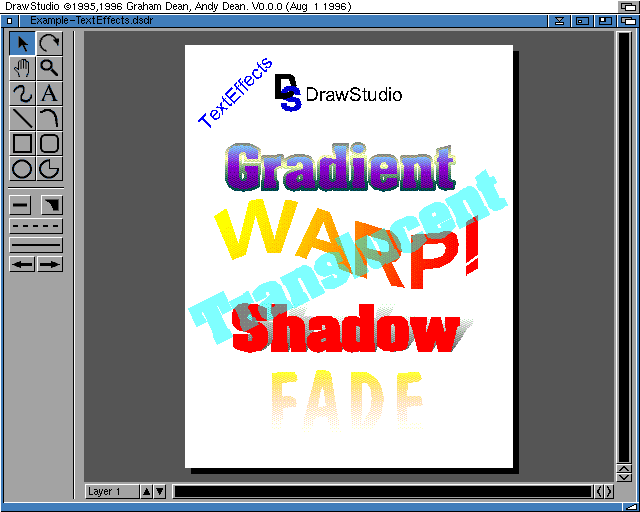This screenshot has height=512, width=640.
Task: Click the vertical scroll down arrow
Action: (x=624, y=477)
